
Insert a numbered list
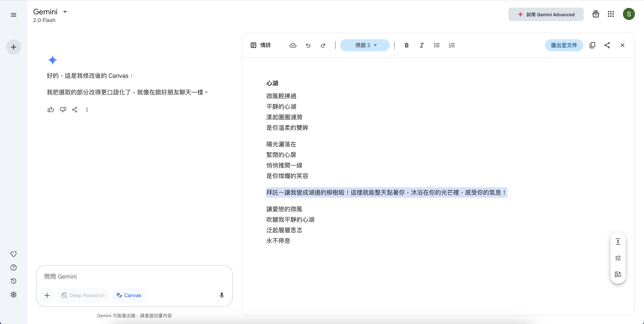(452, 45)
